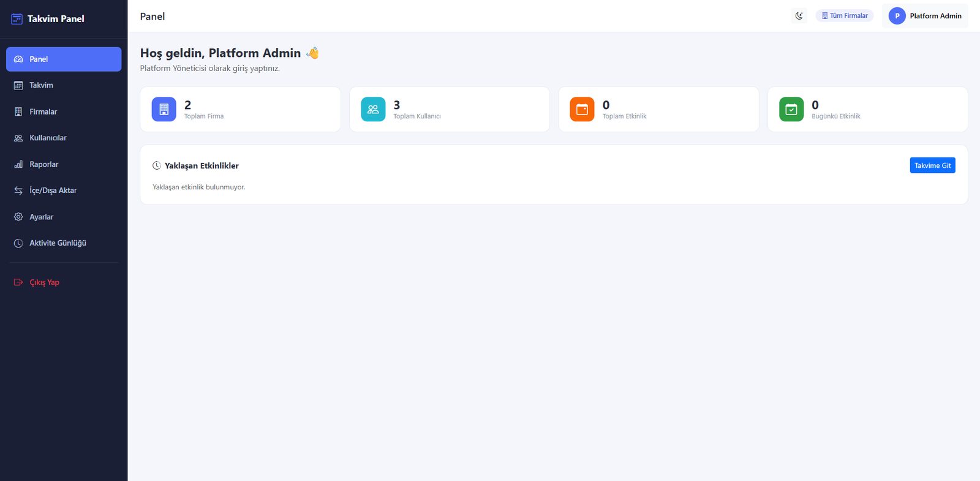Click the teal Toplam Kullanıcı icon
This screenshot has width=980, height=481.
(373, 109)
